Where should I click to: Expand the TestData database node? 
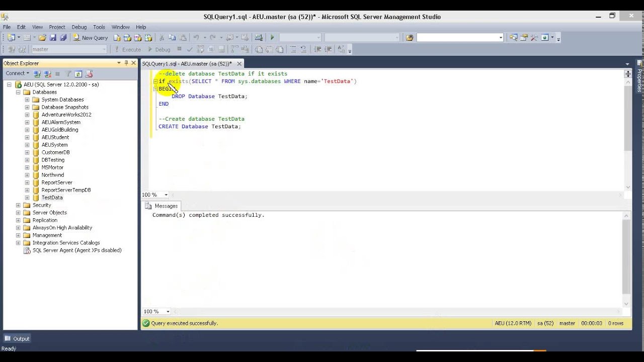pos(27,198)
